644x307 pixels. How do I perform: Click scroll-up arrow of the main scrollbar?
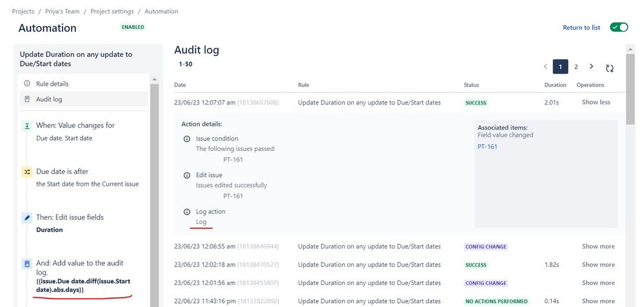[630, 49]
